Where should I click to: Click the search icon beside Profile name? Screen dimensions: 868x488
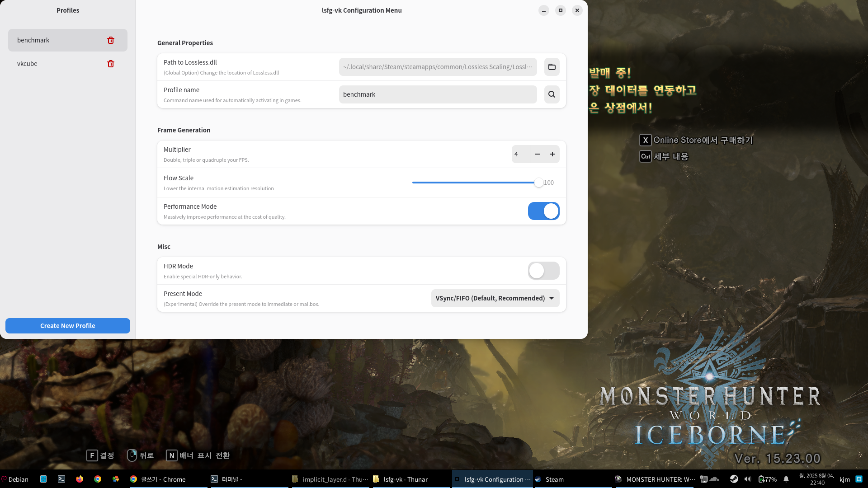tap(552, 94)
